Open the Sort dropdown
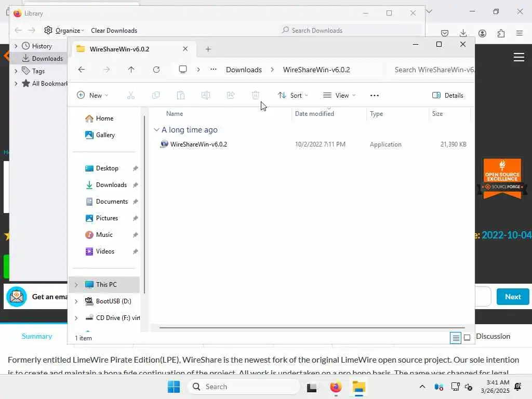The image size is (532, 399). [293, 96]
